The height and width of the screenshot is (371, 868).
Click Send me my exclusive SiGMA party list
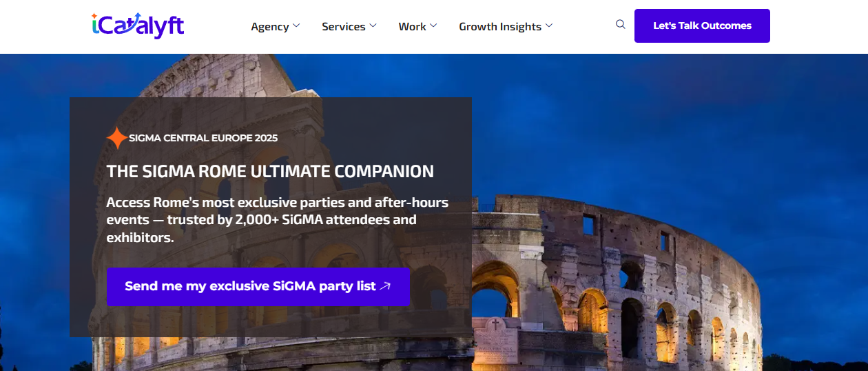pos(258,287)
